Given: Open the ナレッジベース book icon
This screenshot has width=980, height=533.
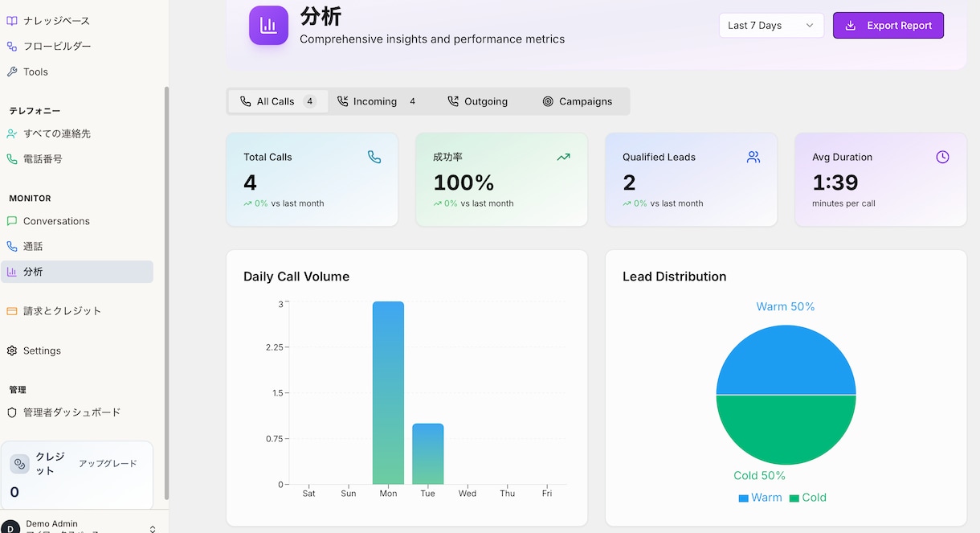Looking at the screenshot, I should click(x=11, y=21).
